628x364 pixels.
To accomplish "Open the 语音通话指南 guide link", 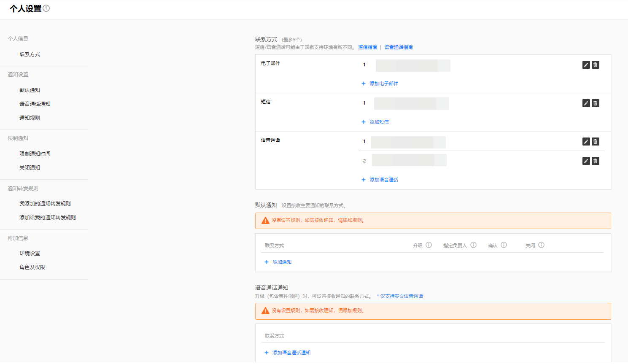I will click(398, 47).
